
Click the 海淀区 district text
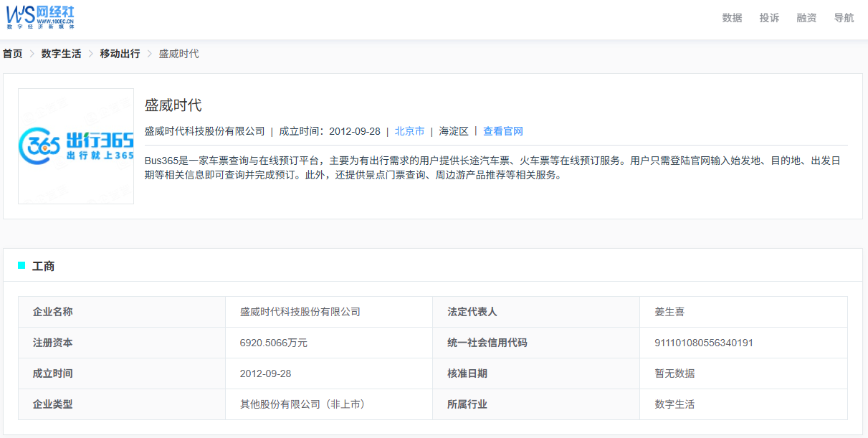pos(454,131)
